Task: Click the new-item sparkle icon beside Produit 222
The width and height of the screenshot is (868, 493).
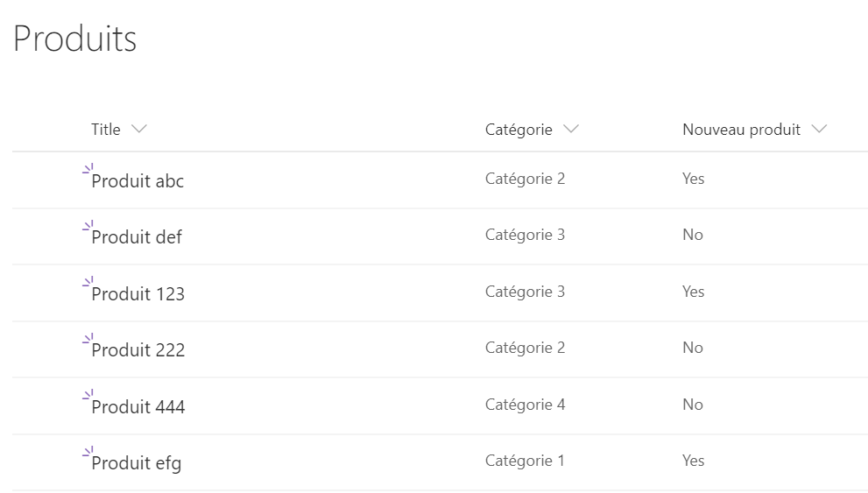Action: click(x=88, y=338)
